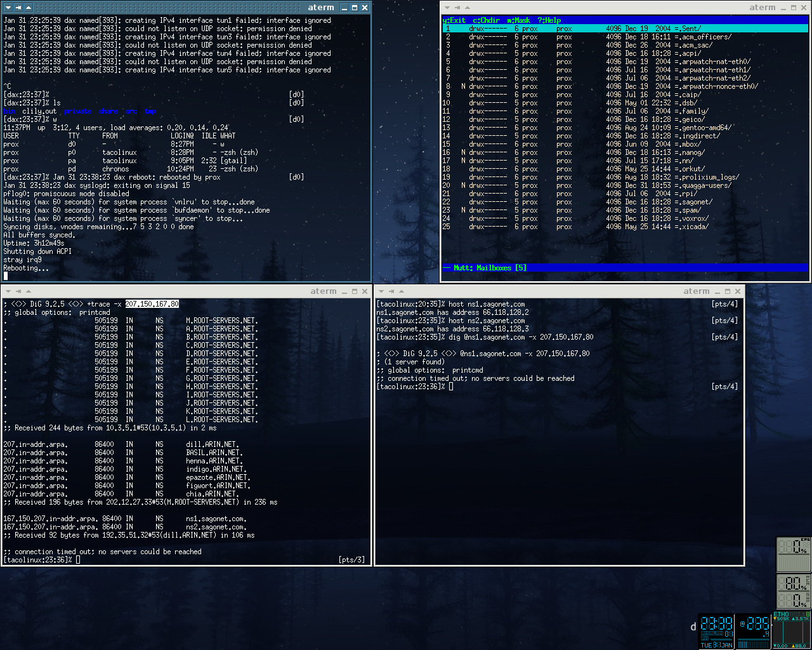
Task: Open ?:Help in Mutt menu line
Action: click(x=549, y=20)
